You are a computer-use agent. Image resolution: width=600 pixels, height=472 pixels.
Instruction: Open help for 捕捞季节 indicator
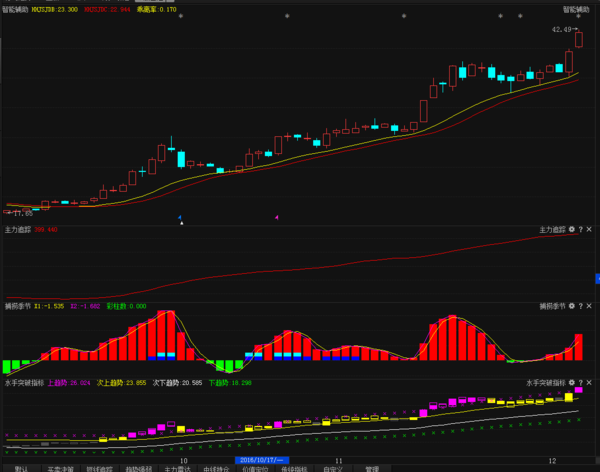(580, 306)
